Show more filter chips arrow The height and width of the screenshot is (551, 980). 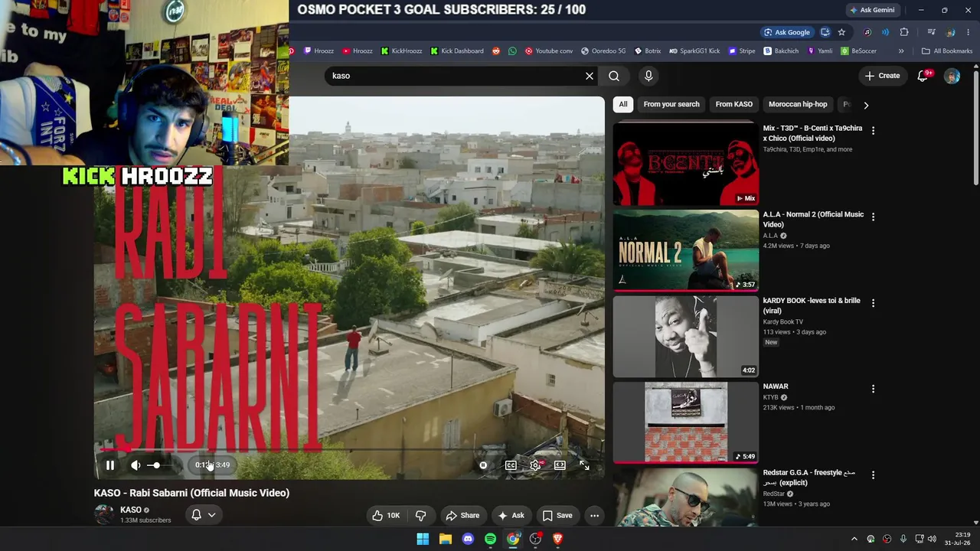pos(866,105)
